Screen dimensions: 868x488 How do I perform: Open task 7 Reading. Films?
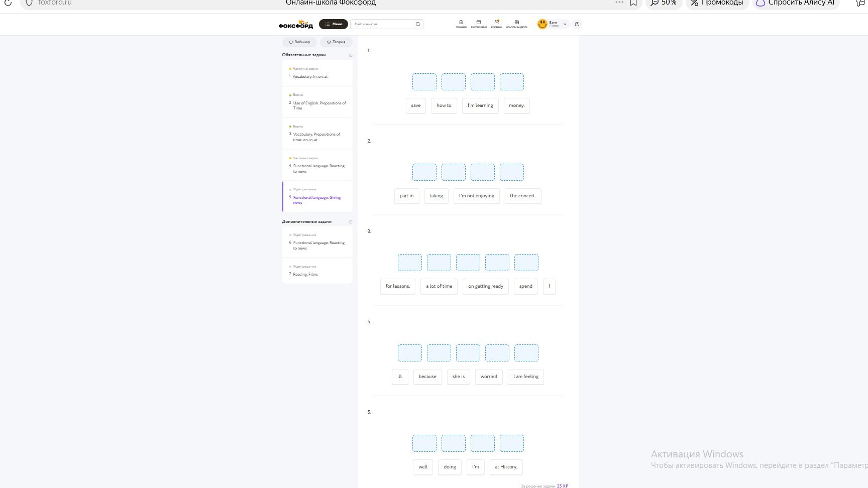pos(317,271)
